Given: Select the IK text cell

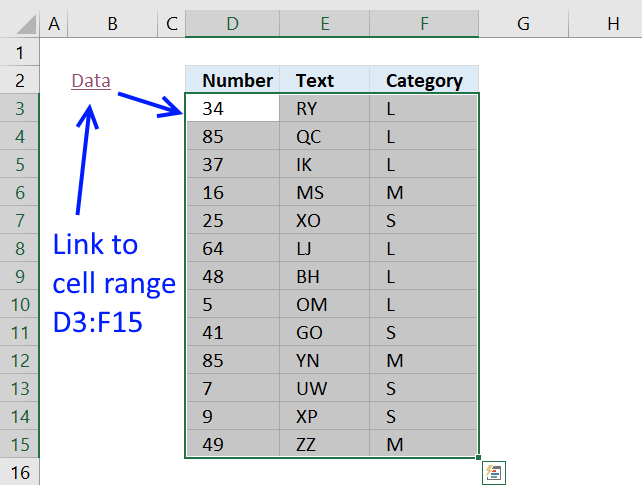Looking at the screenshot, I should tap(325, 164).
